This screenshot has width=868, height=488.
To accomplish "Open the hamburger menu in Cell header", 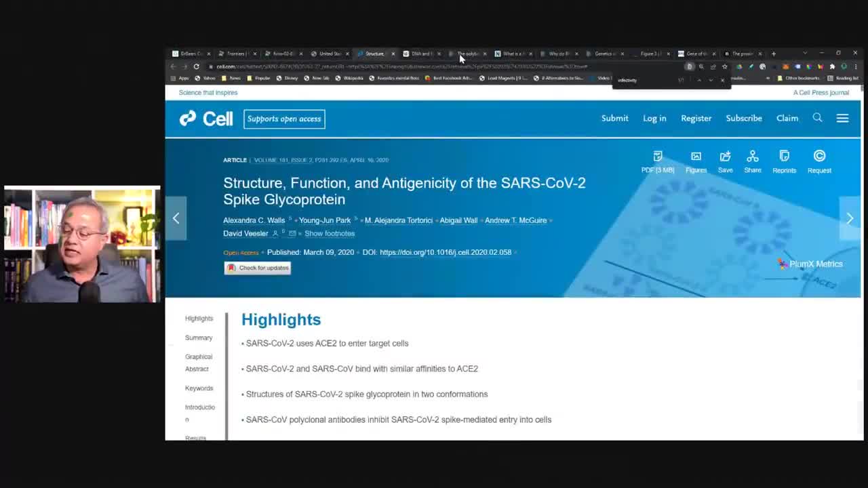I will click(842, 118).
